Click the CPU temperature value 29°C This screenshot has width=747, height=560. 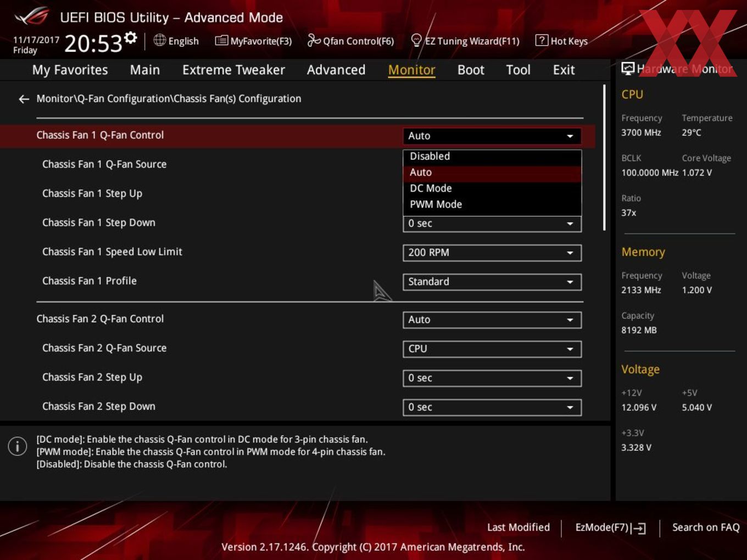click(x=692, y=132)
